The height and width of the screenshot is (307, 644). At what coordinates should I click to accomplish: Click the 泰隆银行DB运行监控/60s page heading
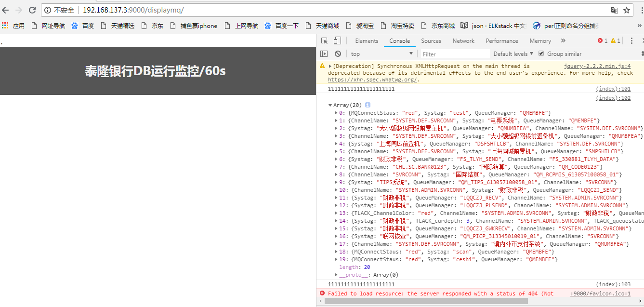point(155,71)
